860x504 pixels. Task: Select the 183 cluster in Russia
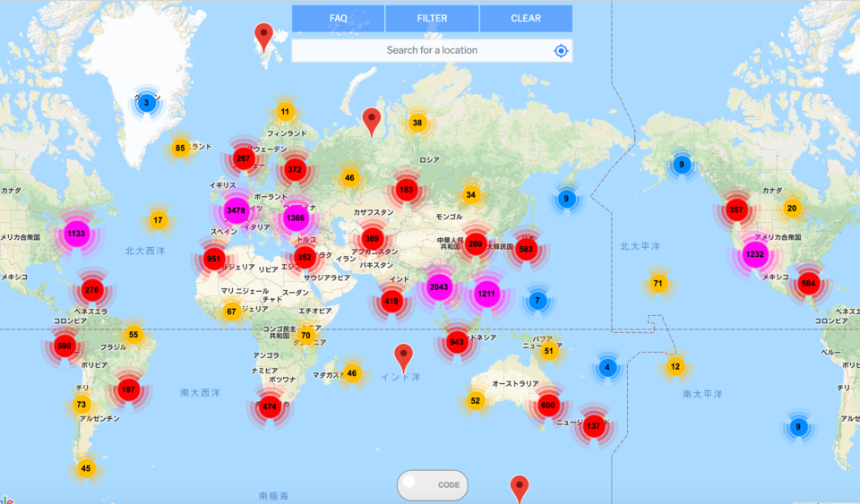[x=407, y=190]
